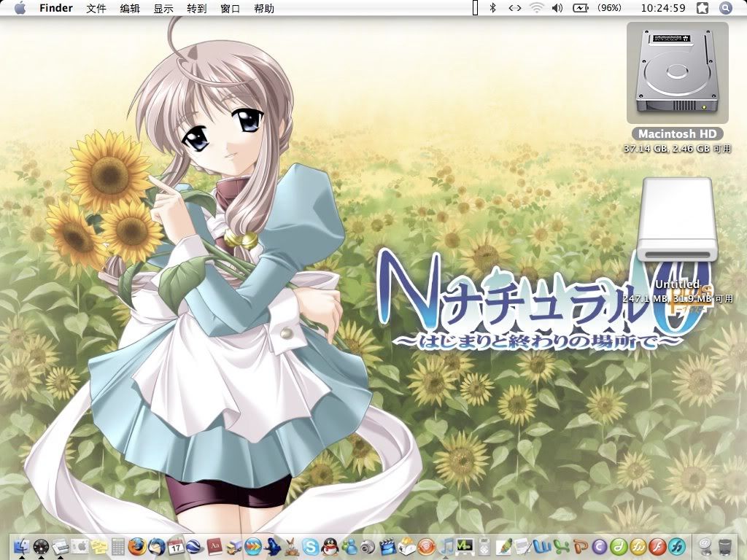Click the 10:24:59 clock
Viewport: 747px width, 560px height.
(662, 8)
